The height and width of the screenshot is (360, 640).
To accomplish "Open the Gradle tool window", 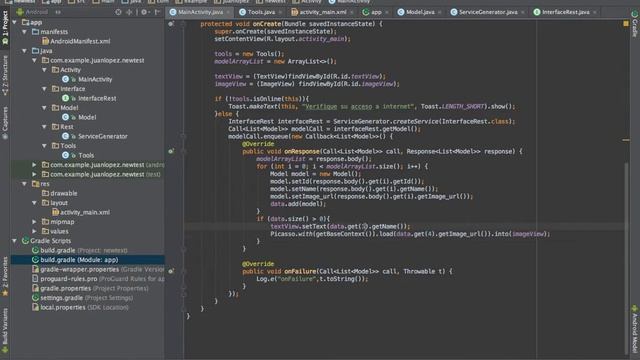I will pyautogui.click(x=635, y=24).
